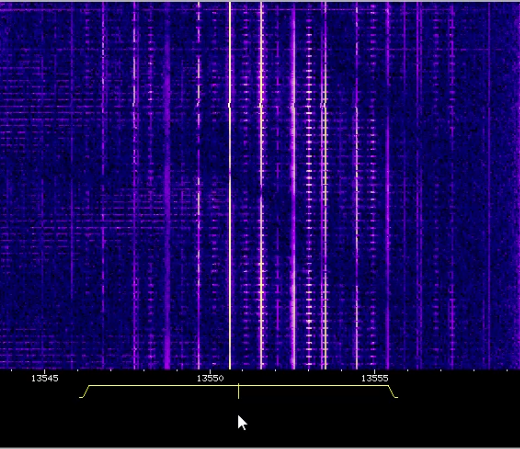Click the horizontal top bar of passband indicator
Image resolution: width=520 pixels, height=449 pixels.
[238, 386]
